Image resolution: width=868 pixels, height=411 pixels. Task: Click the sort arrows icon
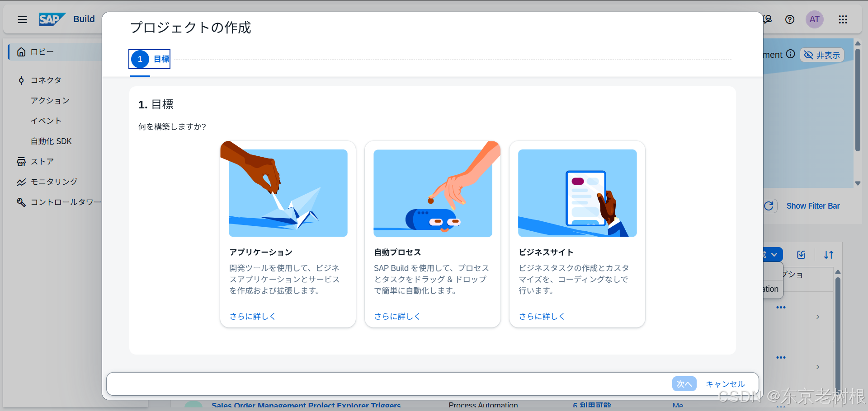[x=829, y=255]
